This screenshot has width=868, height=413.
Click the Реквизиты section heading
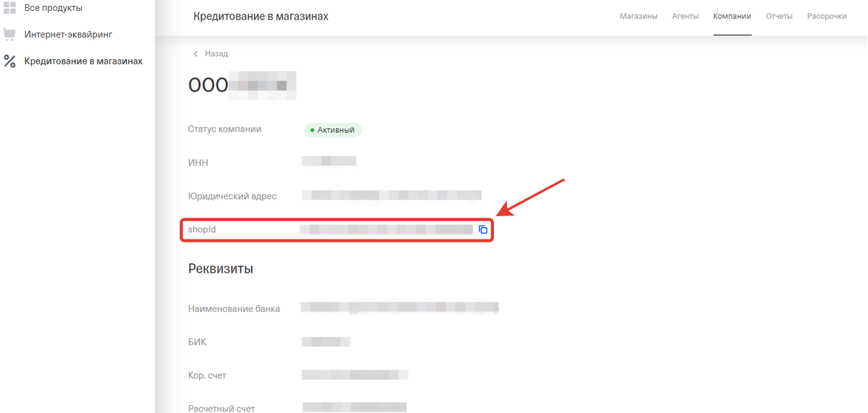[221, 269]
